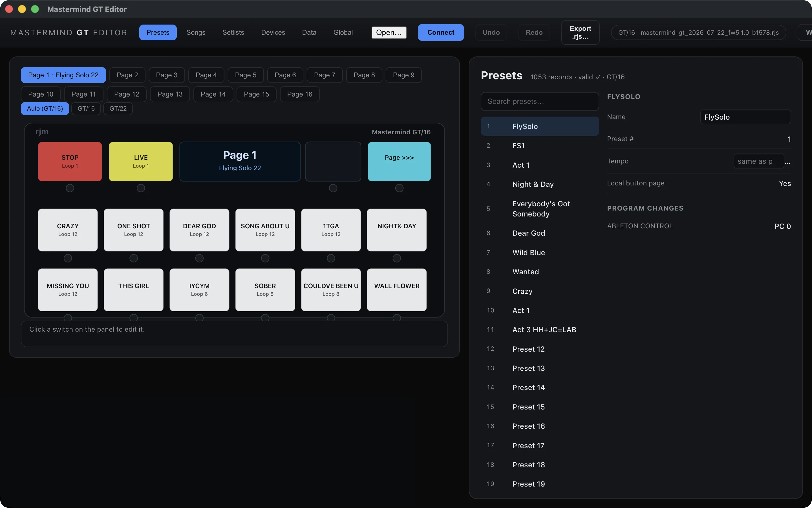
Task: Click the COULDVE BEEN U switch
Action: [x=331, y=290]
